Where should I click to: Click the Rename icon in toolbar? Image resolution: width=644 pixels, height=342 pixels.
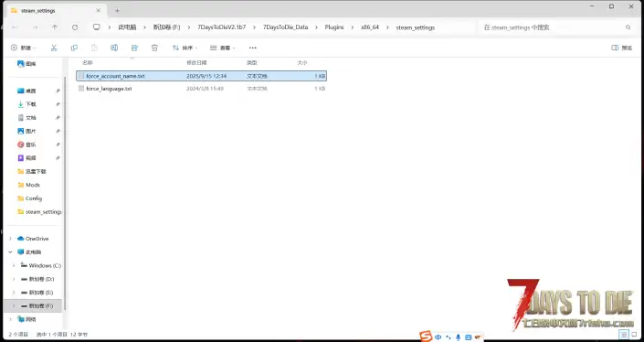[114, 48]
